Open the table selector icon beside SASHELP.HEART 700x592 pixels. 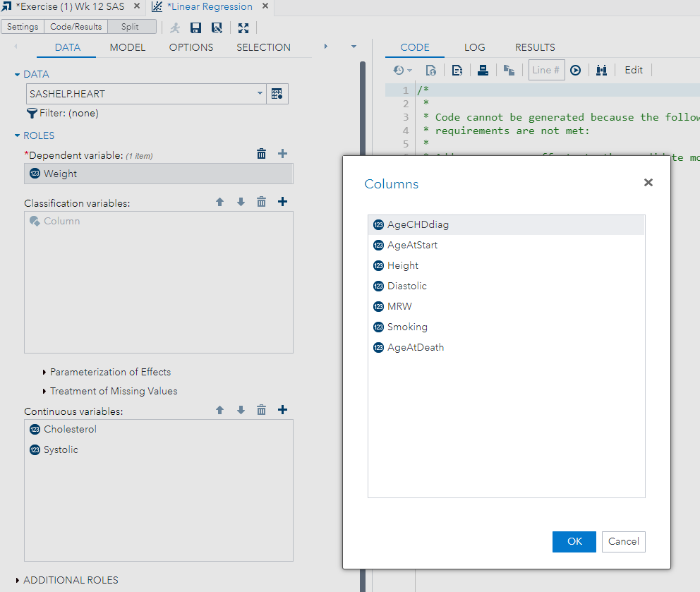click(x=277, y=94)
